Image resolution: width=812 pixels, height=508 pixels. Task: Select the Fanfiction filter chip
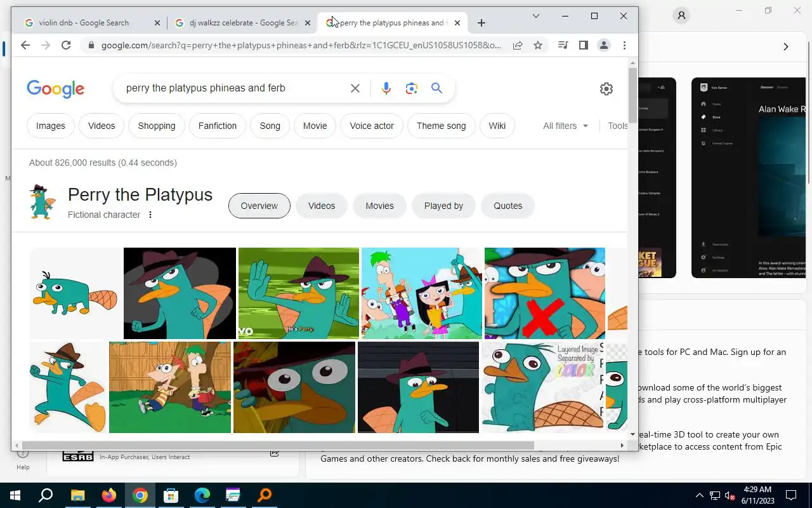point(218,126)
